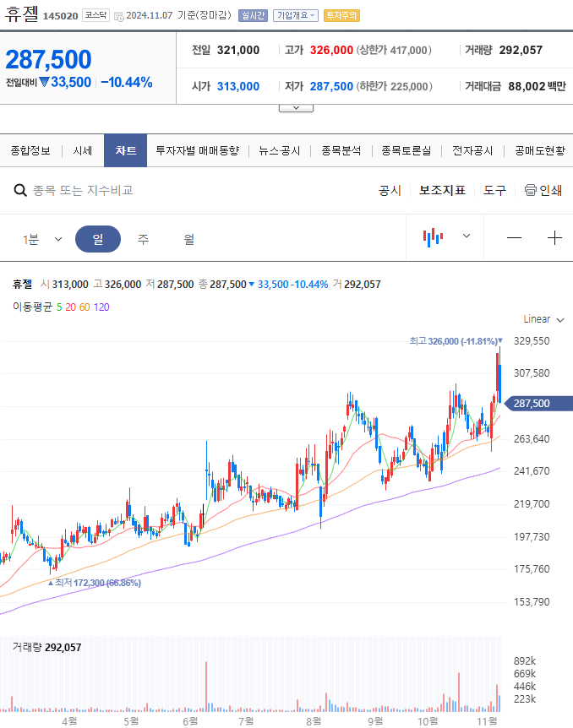Image resolution: width=573 pixels, height=728 pixels.
Task: Zoom in the chart with plus icon
Action: click(554, 238)
